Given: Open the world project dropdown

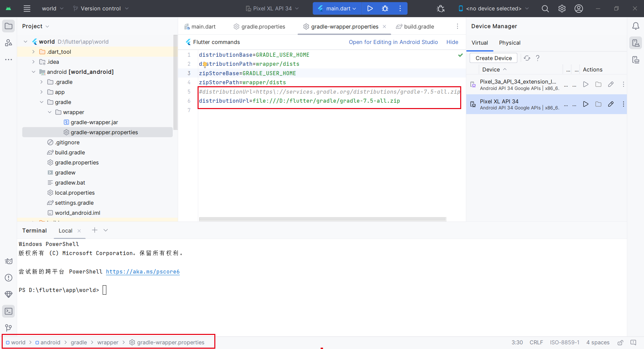Looking at the screenshot, I should (x=53, y=8).
